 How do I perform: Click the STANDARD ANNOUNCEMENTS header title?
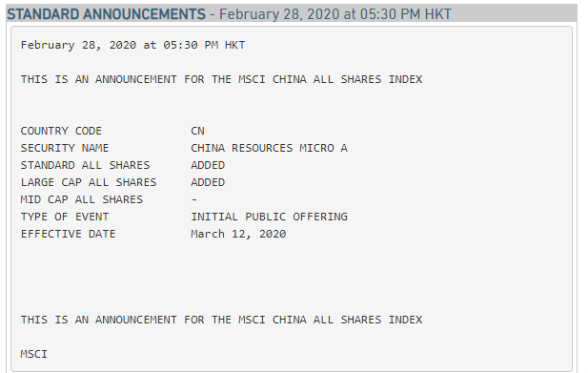(x=107, y=14)
